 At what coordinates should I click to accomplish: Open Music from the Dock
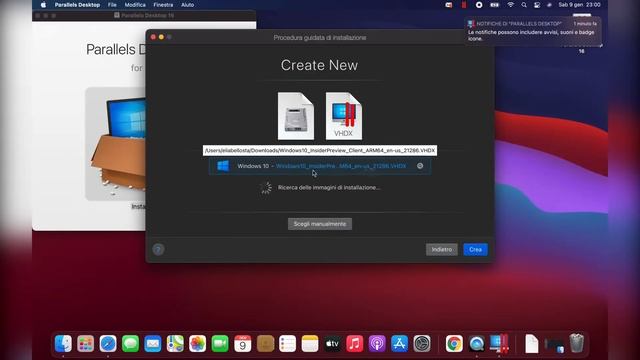coord(355,344)
